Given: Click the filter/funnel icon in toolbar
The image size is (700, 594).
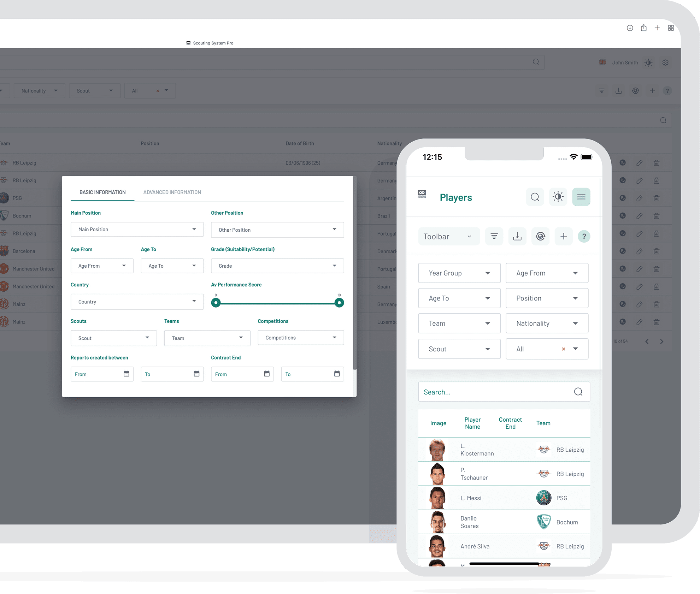Looking at the screenshot, I should point(494,236).
